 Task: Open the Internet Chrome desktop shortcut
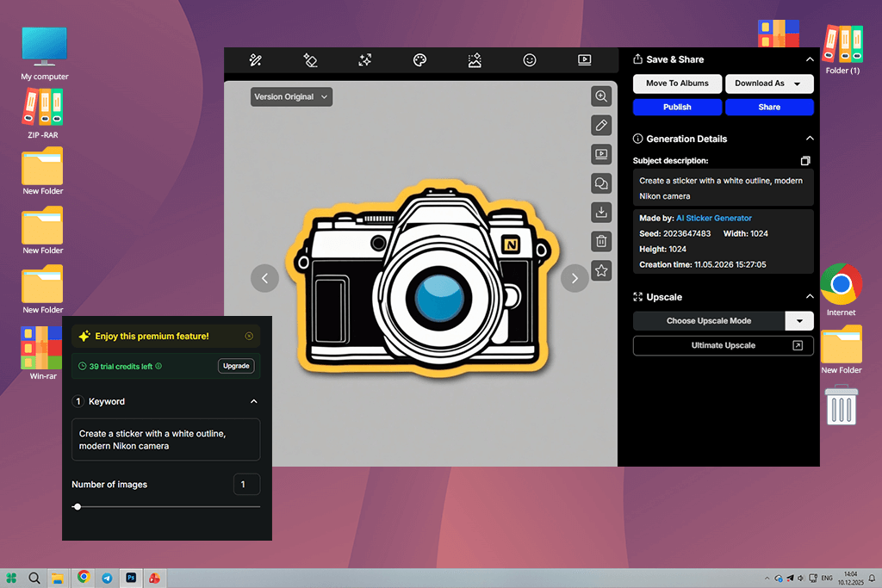[x=841, y=290]
